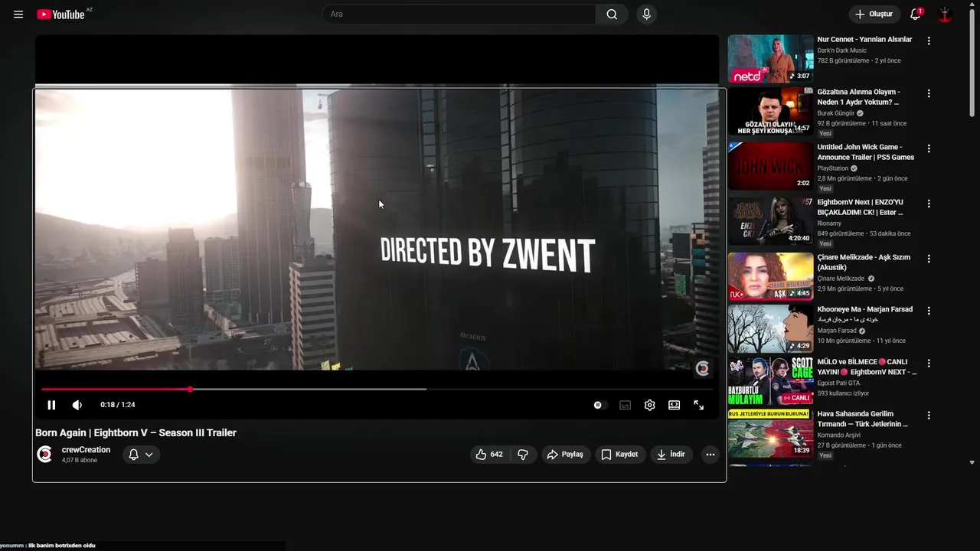
Task: Click the PlayStation channel name
Action: coord(833,168)
